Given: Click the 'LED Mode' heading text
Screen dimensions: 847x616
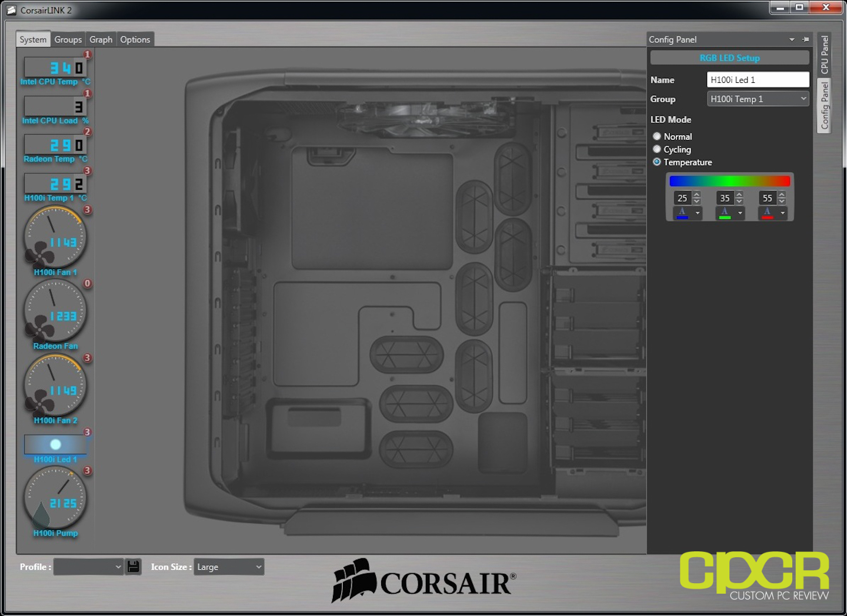Looking at the screenshot, I should point(671,119).
